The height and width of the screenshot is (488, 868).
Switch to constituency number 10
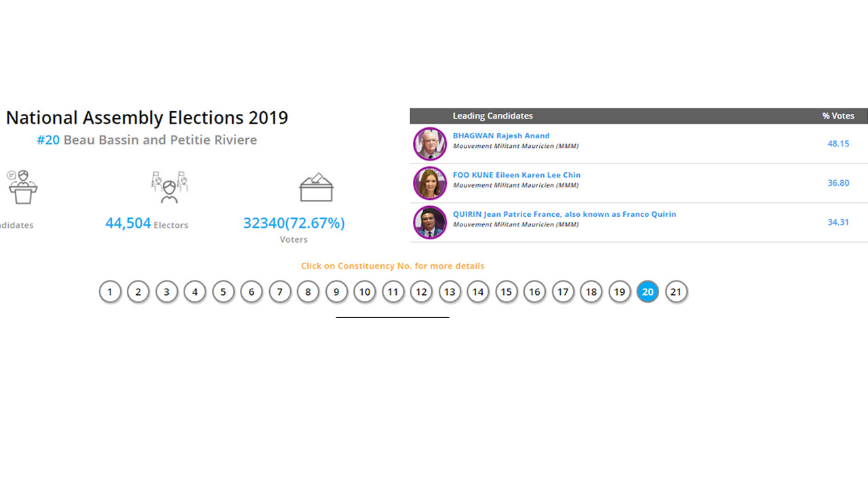[x=365, y=292]
